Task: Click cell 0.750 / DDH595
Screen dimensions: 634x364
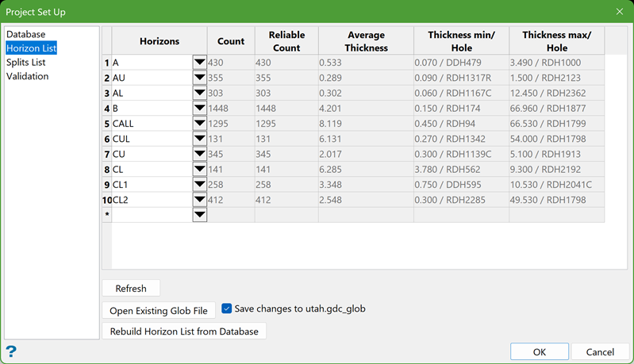Action: [x=461, y=185]
